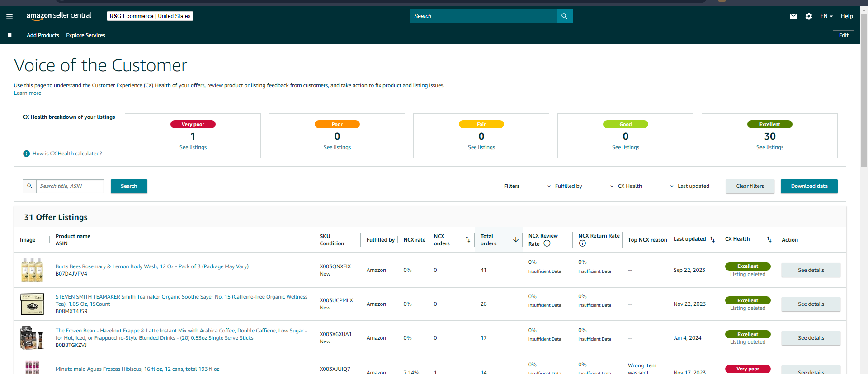See listings under Fair
Viewport: 868px width, 374px height.
[x=481, y=147]
